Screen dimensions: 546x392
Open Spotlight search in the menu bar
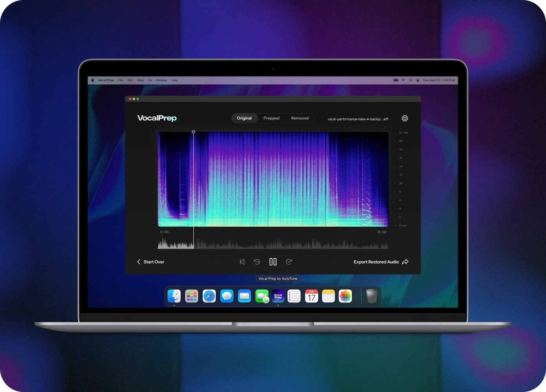[411, 80]
